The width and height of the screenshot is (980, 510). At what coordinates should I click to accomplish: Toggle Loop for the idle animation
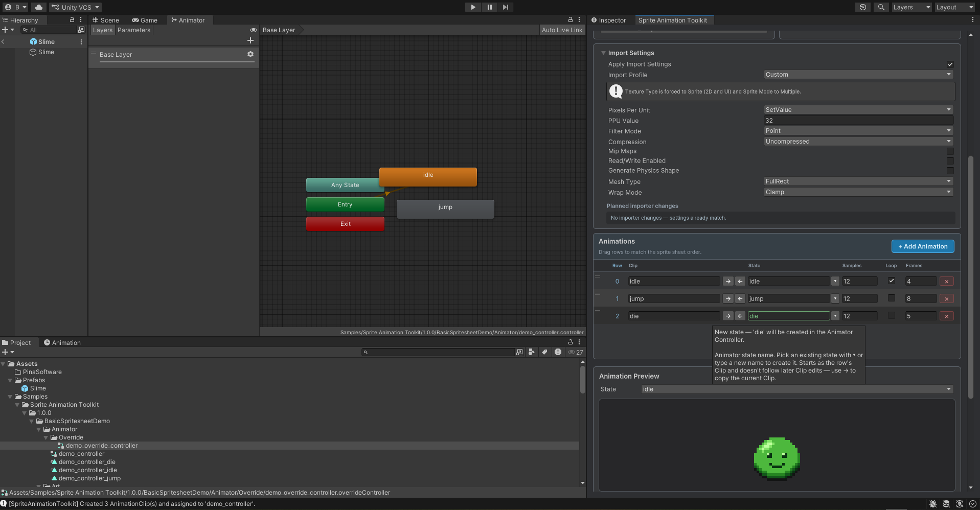point(892,281)
